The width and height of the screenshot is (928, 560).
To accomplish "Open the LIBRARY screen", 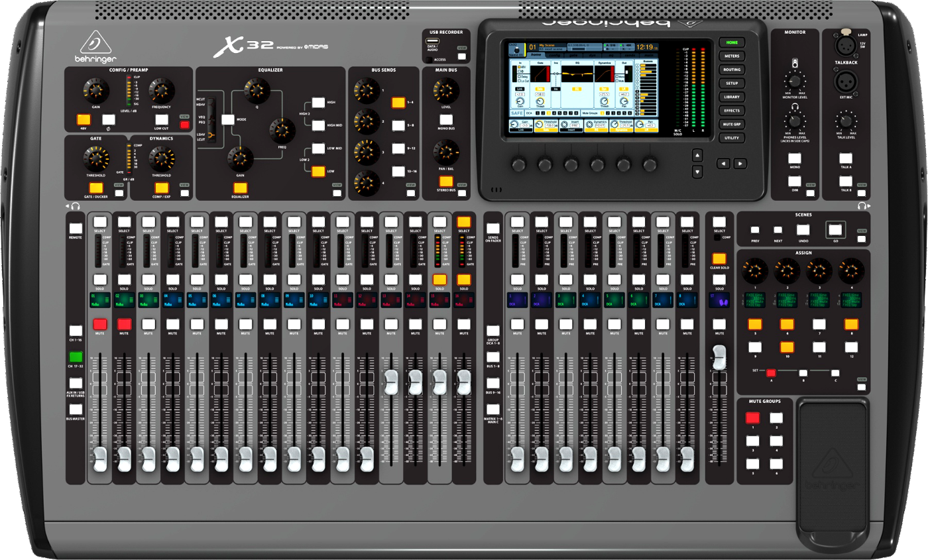I will coord(732,97).
